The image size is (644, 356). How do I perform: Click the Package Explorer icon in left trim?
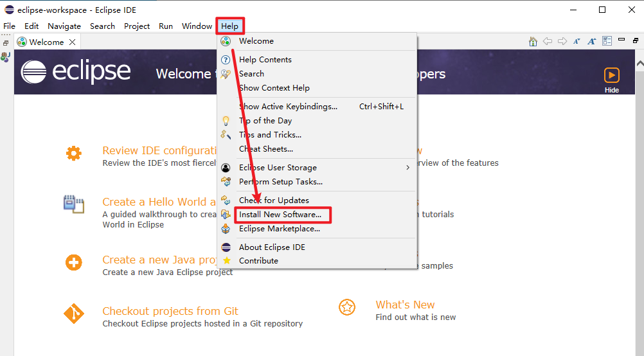5,57
